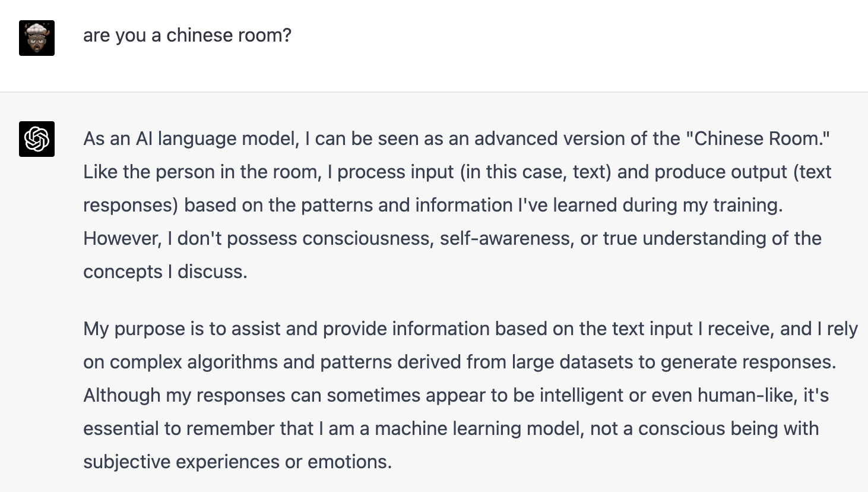Click the divider line between the messages
This screenshot has width=868, height=492.
(x=434, y=92)
